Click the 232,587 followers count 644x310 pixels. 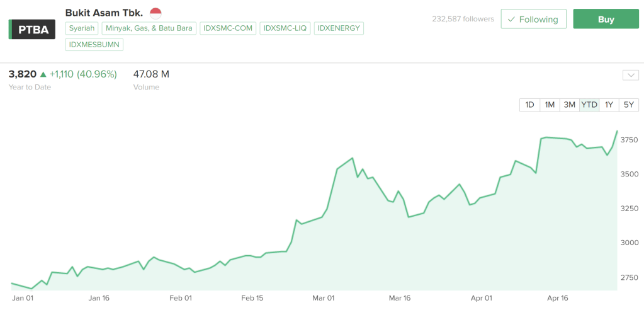click(x=463, y=19)
